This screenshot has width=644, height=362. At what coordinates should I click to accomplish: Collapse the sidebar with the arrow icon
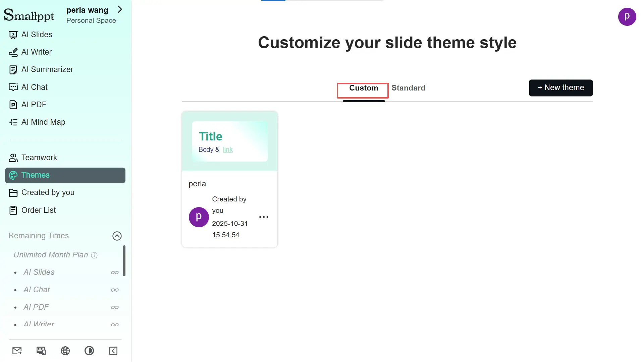click(113, 351)
